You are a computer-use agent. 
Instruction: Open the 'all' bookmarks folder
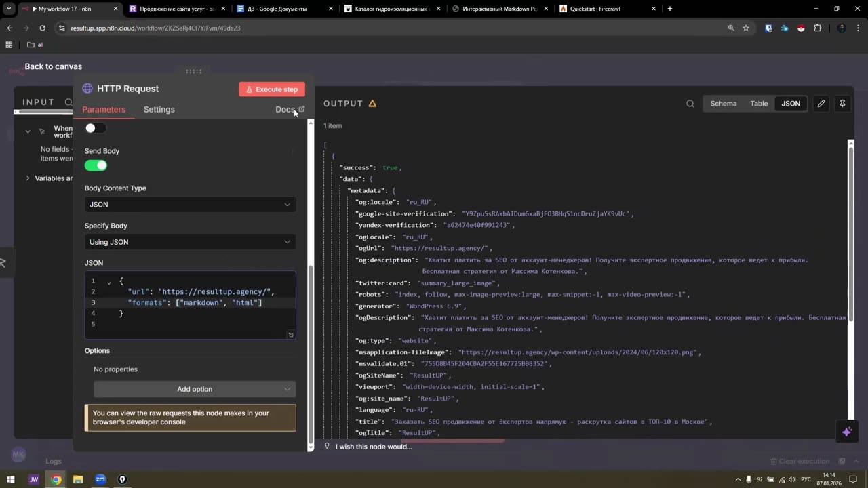click(x=35, y=45)
